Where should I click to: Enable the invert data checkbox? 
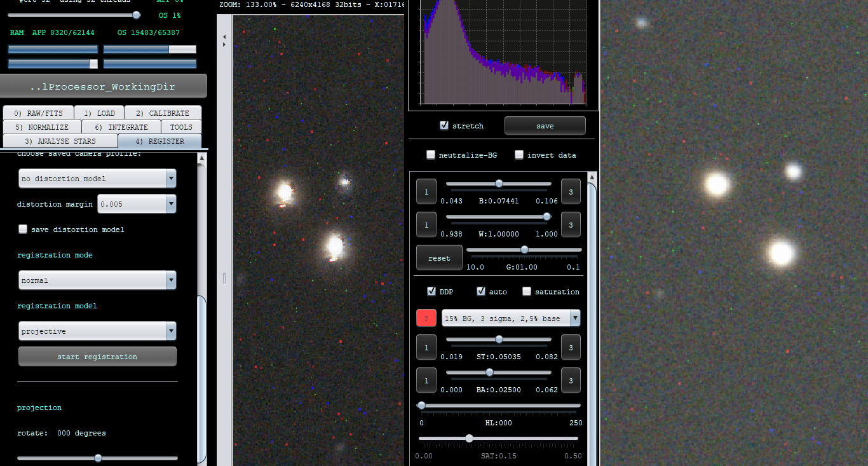(519, 154)
